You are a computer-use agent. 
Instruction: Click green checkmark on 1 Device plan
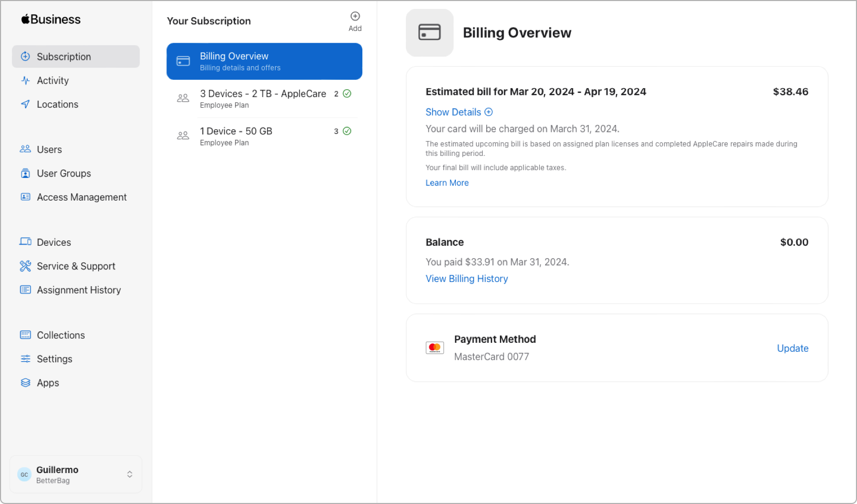tap(347, 131)
